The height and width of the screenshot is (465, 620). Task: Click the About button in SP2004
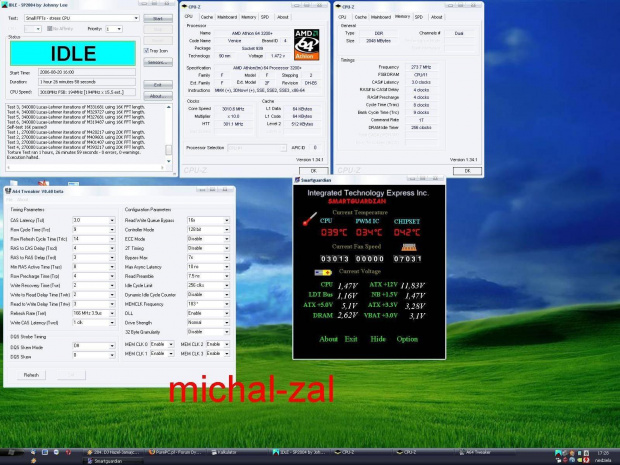[158, 96]
